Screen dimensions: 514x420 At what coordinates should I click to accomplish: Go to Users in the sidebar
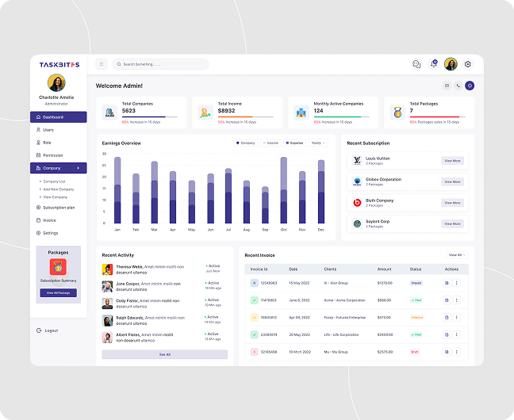pyautogui.click(x=48, y=130)
